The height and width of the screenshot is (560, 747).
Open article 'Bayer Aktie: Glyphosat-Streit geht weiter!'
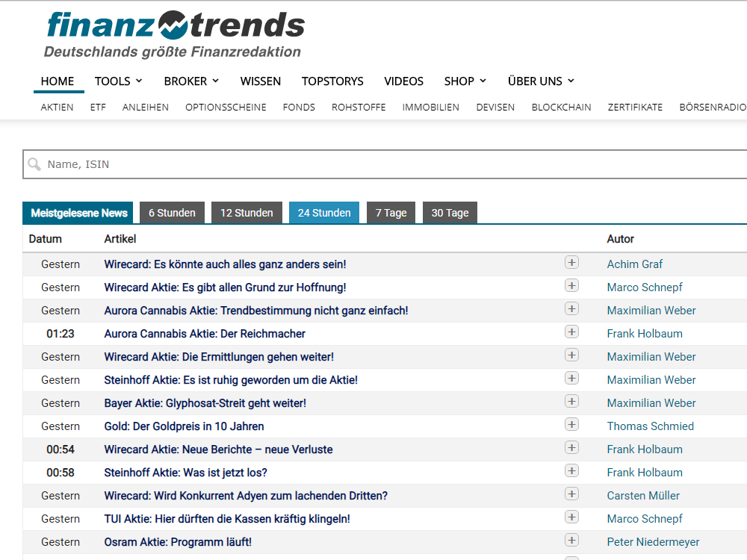[205, 403]
